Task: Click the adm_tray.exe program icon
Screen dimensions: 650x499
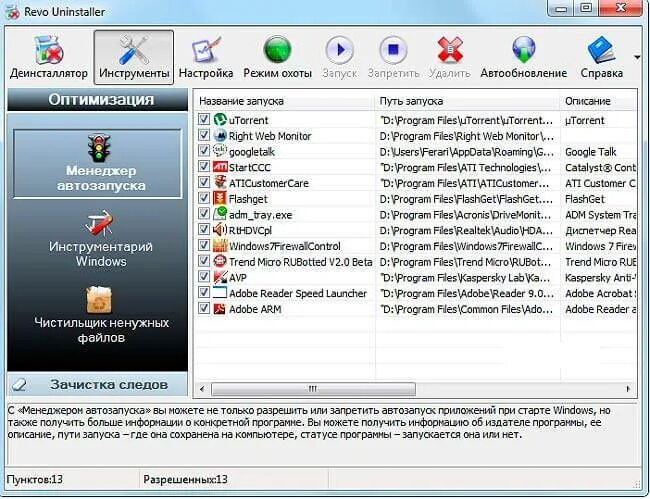Action: (220, 214)
